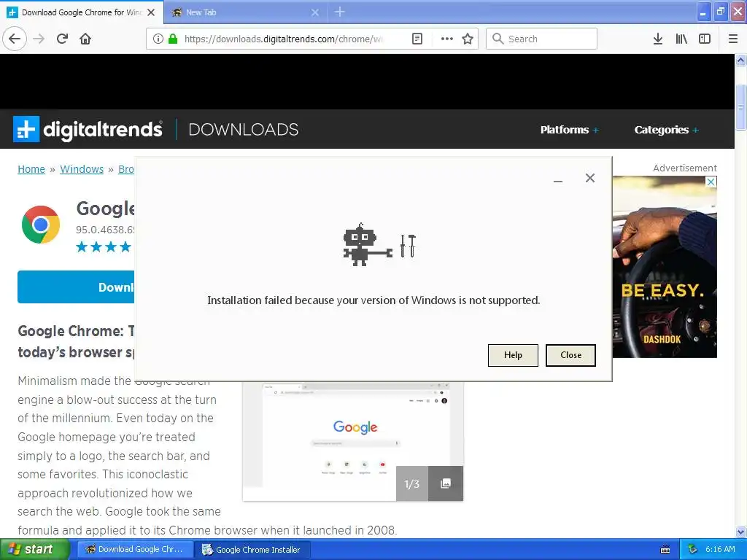Close the advertisement with the X badge
The image size is (747, 560).
(x=711, y=182)
